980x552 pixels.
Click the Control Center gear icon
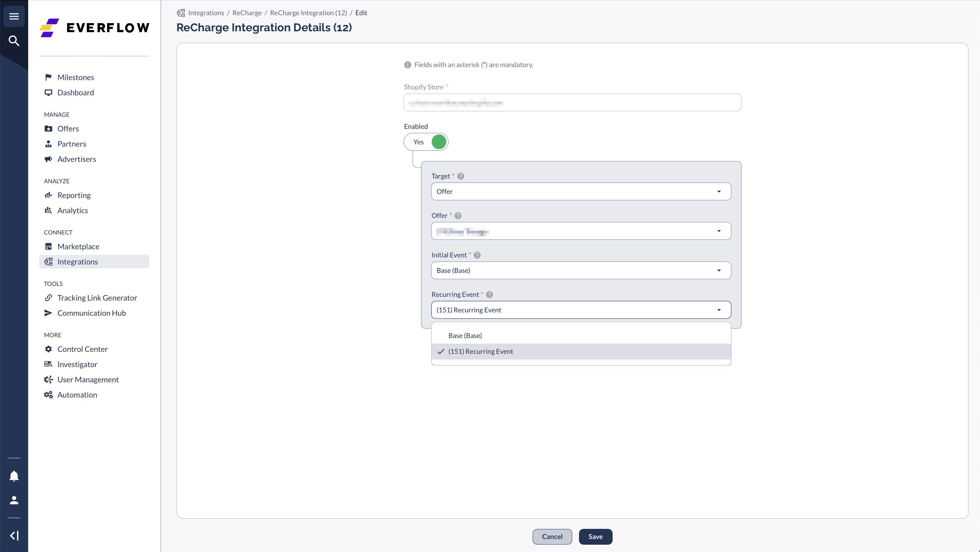coord(48,349)
